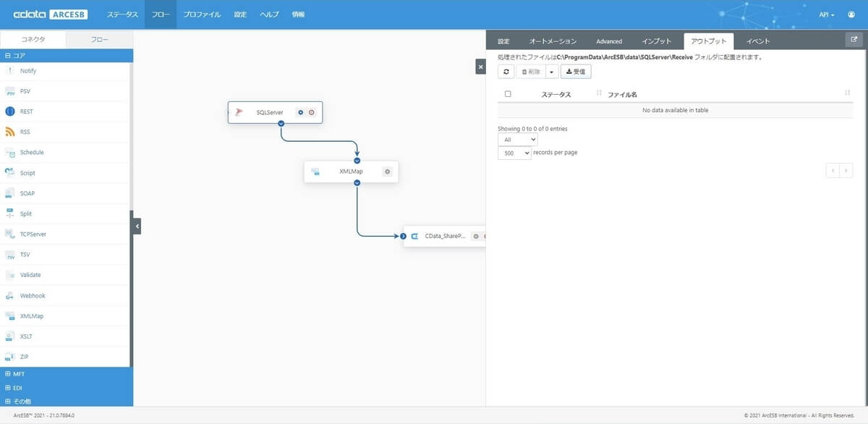Image resolution: width=868 pixels, height=424 pixels.
Task: Expand the その他 connector category
Action: [x=67, y=401]
